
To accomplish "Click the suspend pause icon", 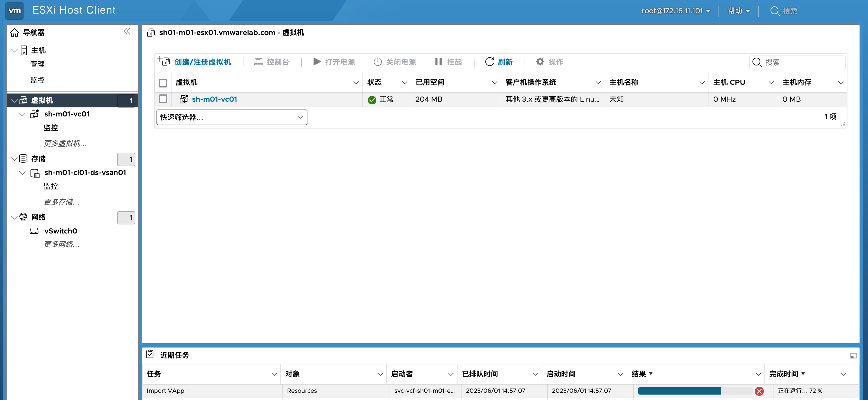I will click(x=439, y=62).
